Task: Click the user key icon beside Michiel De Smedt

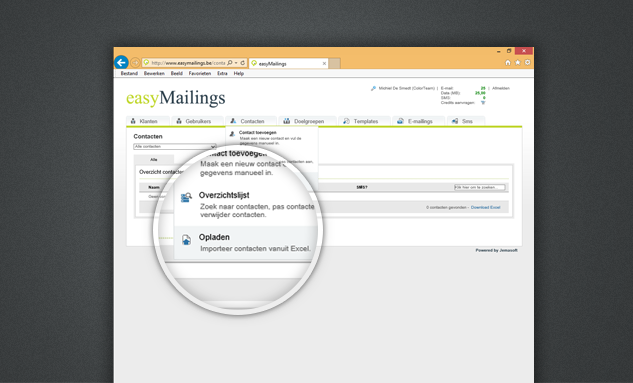Action: tap(373, 88)
